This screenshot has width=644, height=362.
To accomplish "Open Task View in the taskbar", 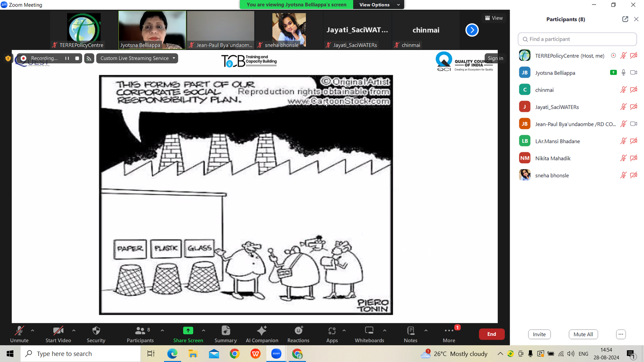I will 151,354.
